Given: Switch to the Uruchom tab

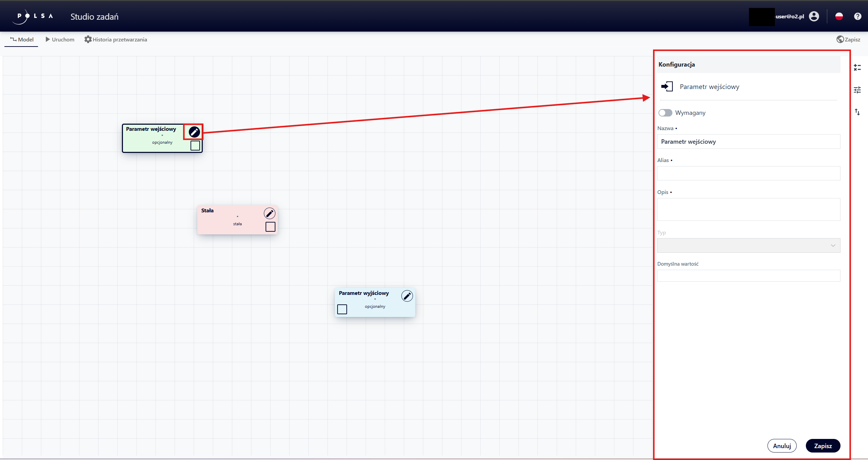Looking at the screenshot, I should 60,39.
